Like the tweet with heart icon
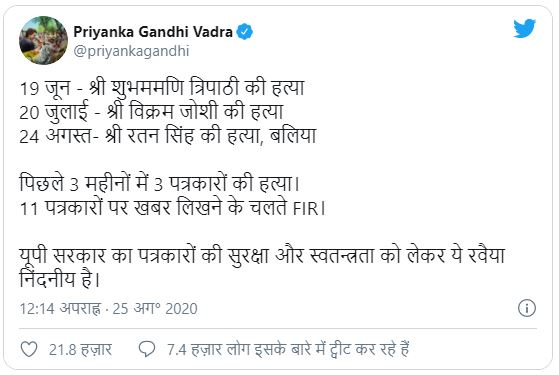The height and width of the screenshot is (375, 559). [x=29, y=349]
